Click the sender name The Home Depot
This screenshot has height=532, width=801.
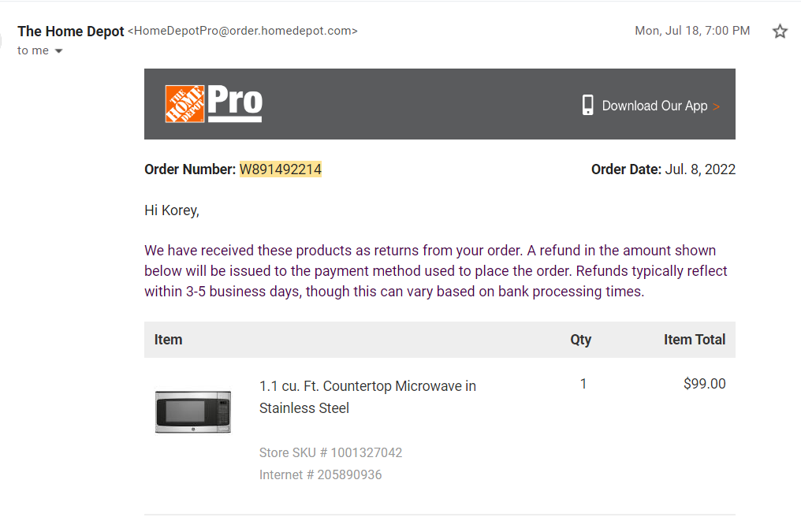pos(70,32)
